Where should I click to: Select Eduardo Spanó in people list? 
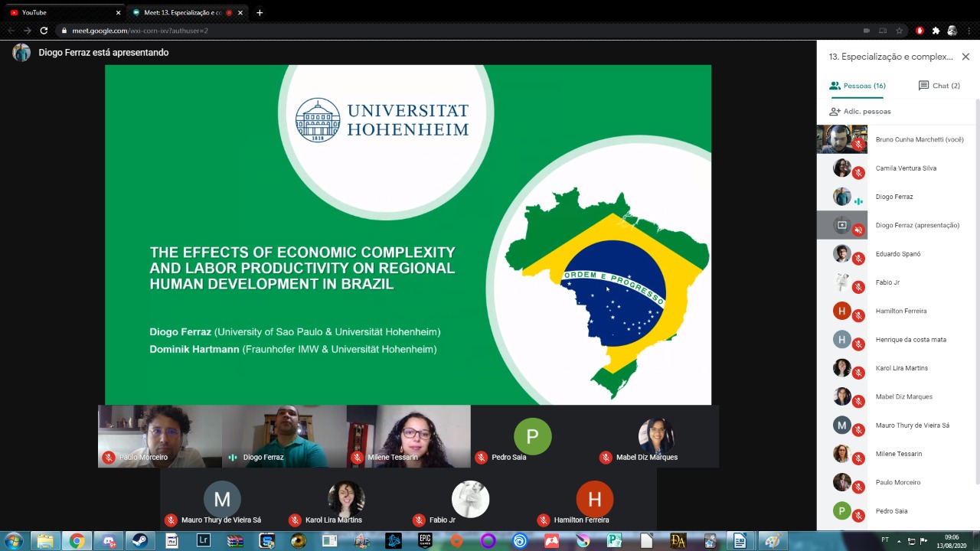coord(897,254)
